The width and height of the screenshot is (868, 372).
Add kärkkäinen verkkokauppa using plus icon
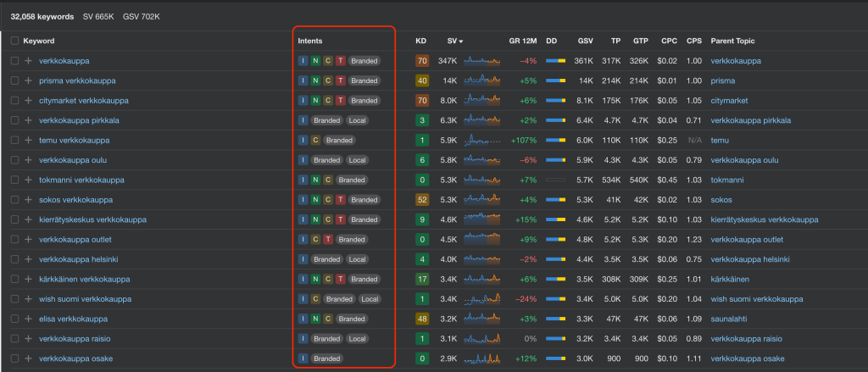(x=28, y=280)
